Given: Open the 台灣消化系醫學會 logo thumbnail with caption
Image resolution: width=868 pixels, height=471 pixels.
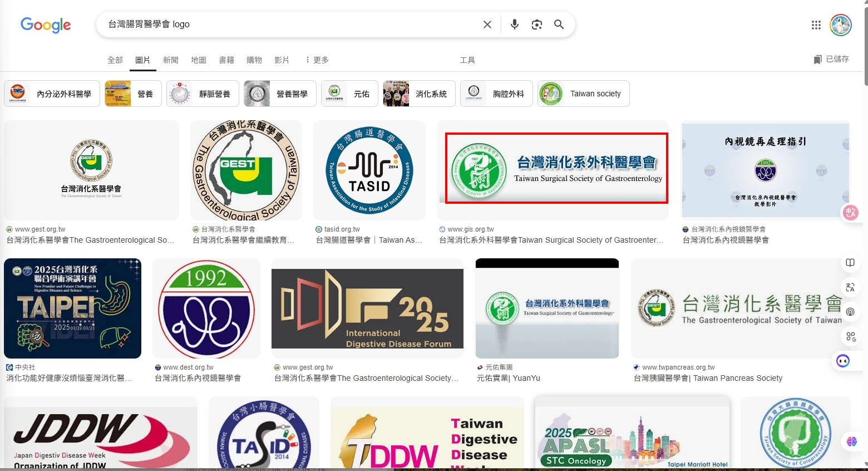Looking at the screenshot, I should click(x=91, y=170).
